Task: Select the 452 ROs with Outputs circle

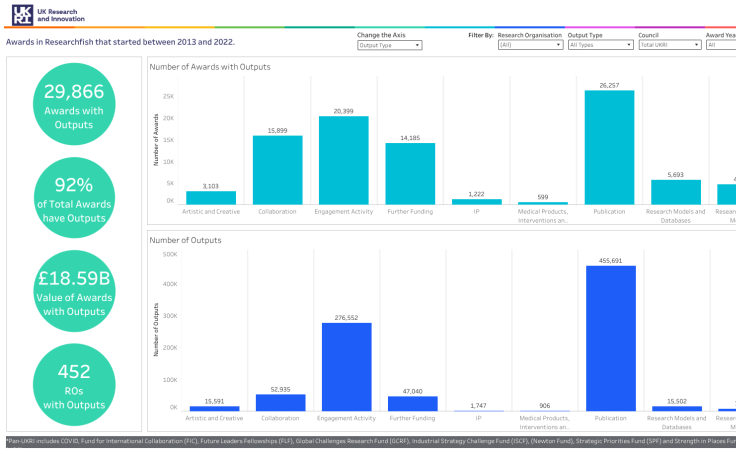Action: coord(74,381)
